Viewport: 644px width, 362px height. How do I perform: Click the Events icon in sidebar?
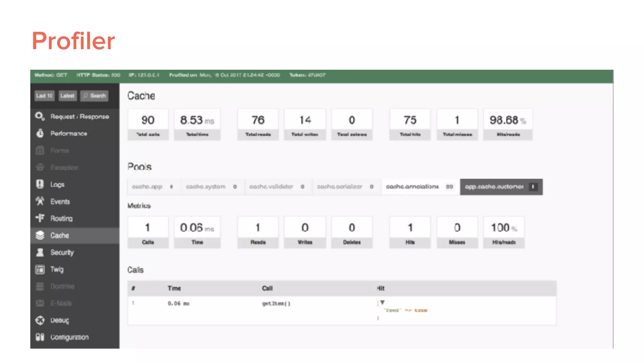click(40, 201)
